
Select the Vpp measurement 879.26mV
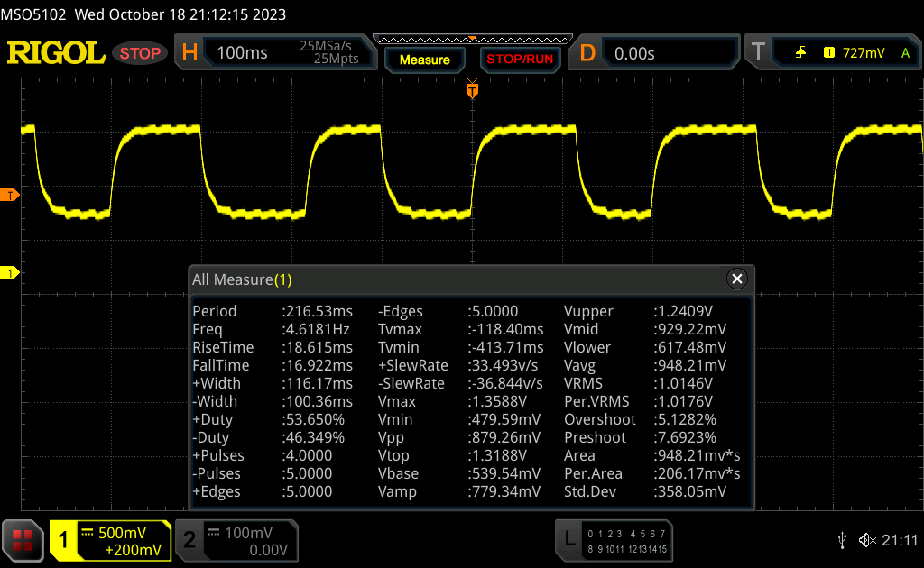coord(459,437)
